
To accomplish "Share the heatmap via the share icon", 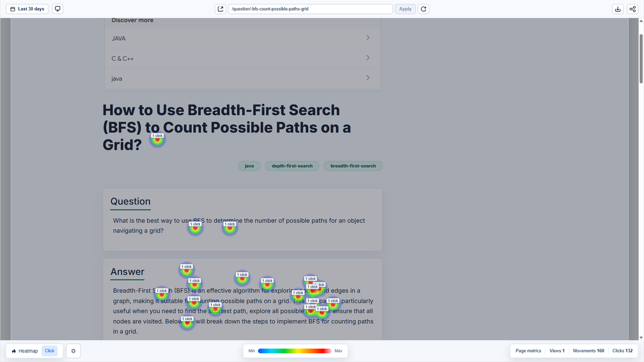I will pyautogui.click(x=632, y=9).
